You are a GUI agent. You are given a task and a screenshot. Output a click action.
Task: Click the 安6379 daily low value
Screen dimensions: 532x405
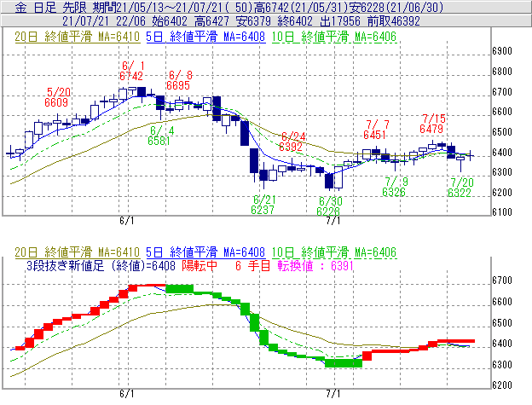coord(253,21)
